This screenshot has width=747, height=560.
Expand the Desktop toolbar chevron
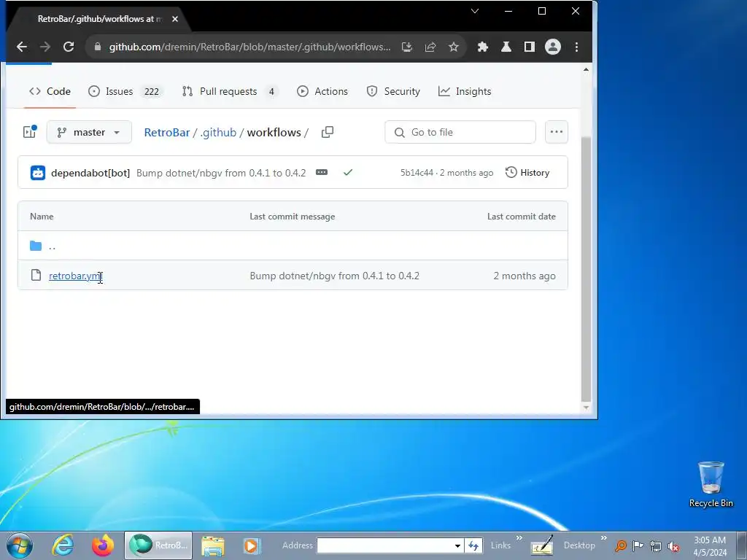(x=603, y=538)
